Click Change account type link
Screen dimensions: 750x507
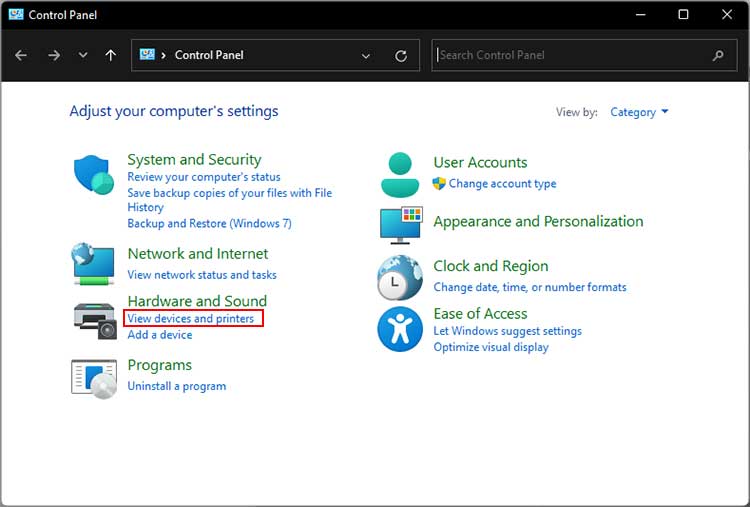[x=502, y=184]
